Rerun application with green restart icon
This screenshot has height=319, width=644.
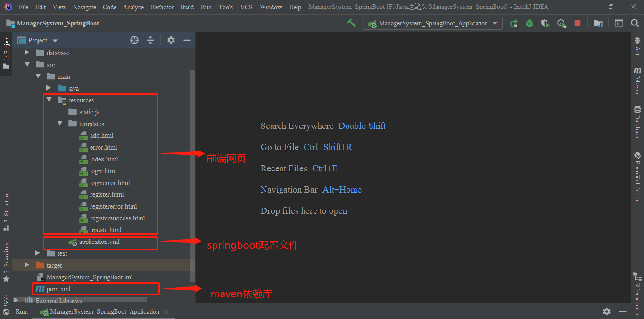click(514, 23)
